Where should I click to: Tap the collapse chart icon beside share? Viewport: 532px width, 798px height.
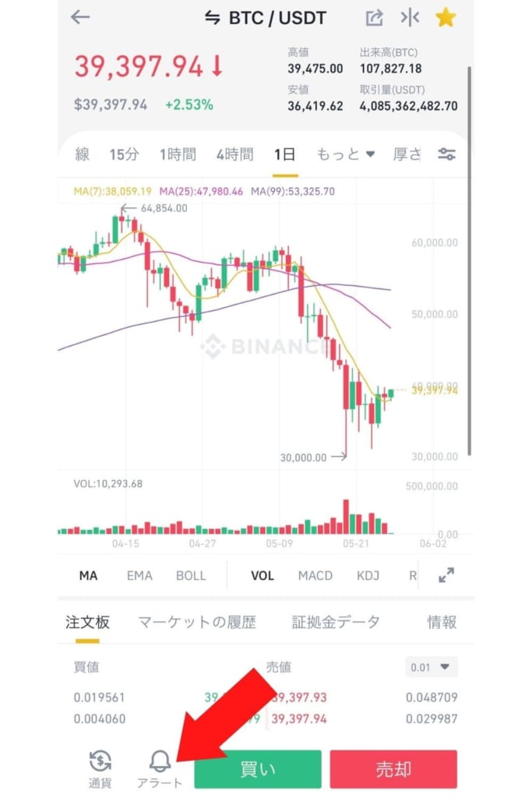410,18
